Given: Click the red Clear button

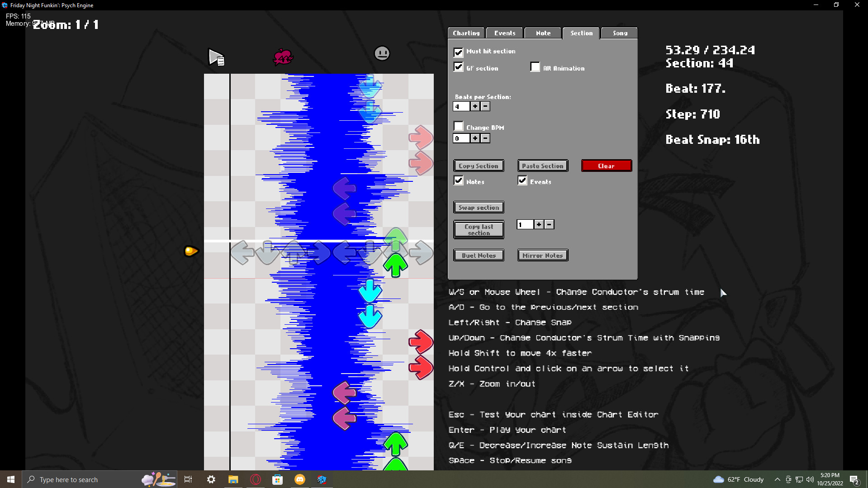Looking at the screenshot, I should (x=607, y=166).
